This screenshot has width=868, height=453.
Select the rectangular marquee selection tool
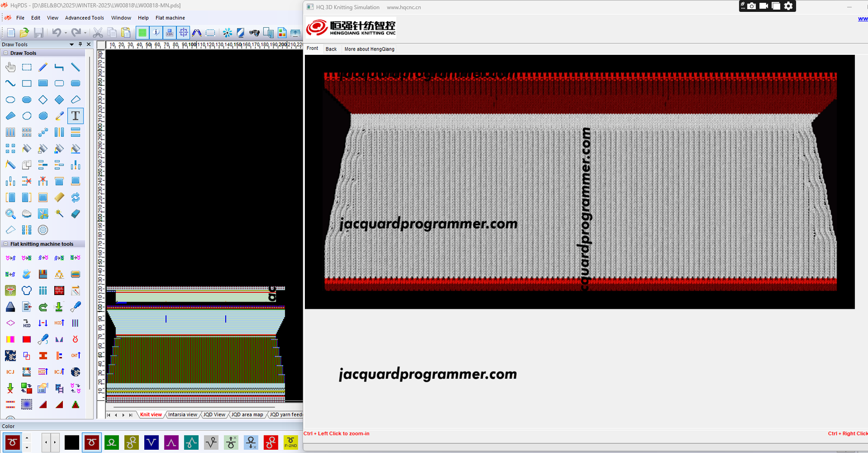click(x=27, y=67)
